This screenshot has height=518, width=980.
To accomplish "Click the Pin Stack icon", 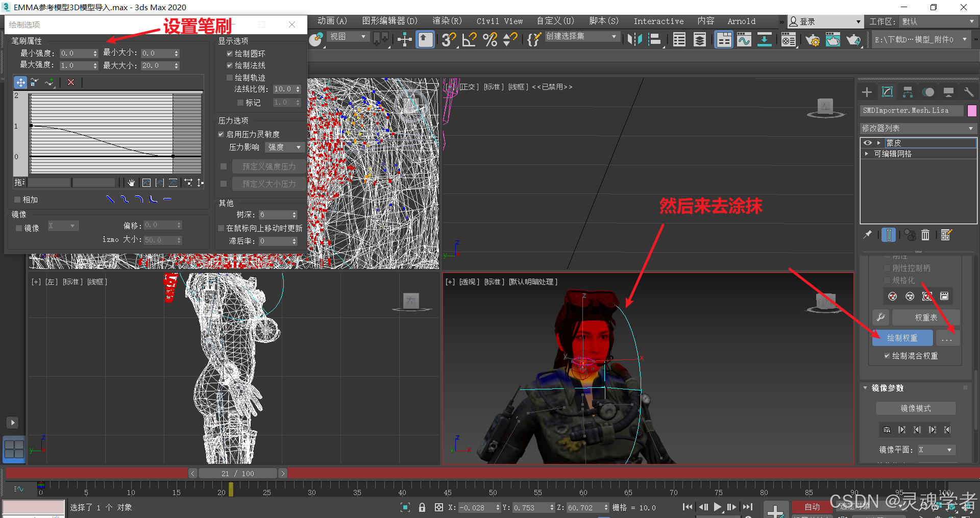I will (x=867, y=235).
